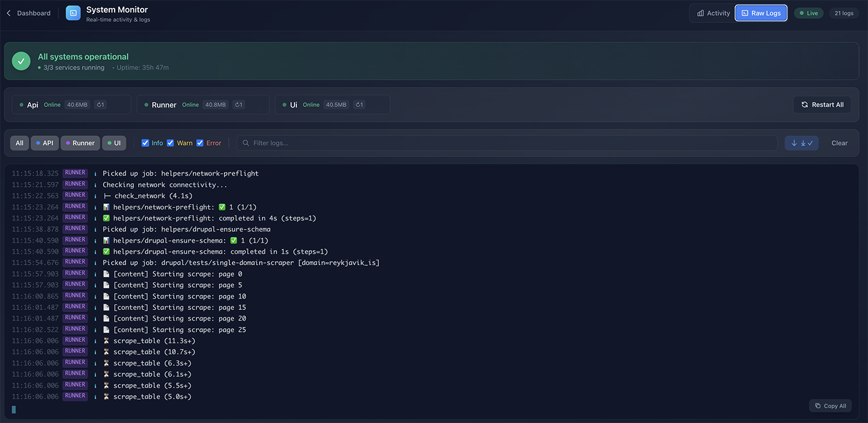Click the Clear logs button
This screenshot has height=423, width=868.
[839, 143]
